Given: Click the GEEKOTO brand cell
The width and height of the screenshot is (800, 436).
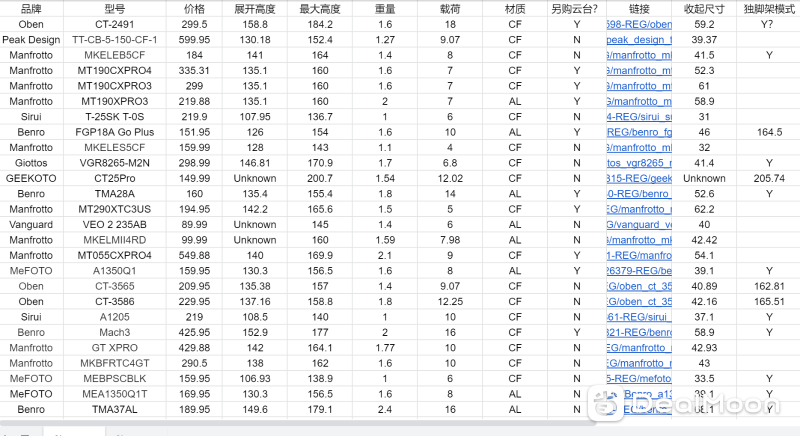Looking at the screenshot, I should coord(31,178).
